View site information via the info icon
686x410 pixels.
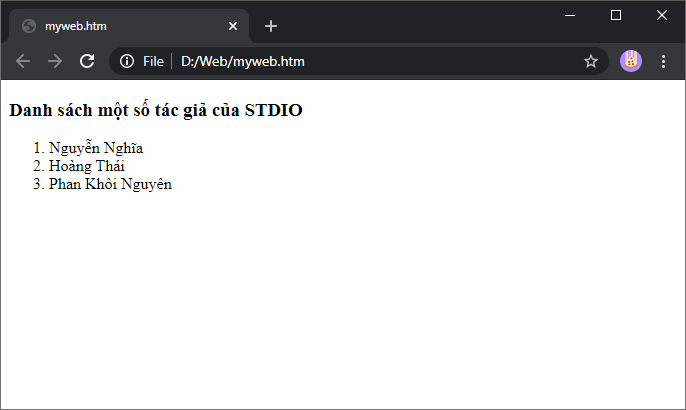[127, 61]
